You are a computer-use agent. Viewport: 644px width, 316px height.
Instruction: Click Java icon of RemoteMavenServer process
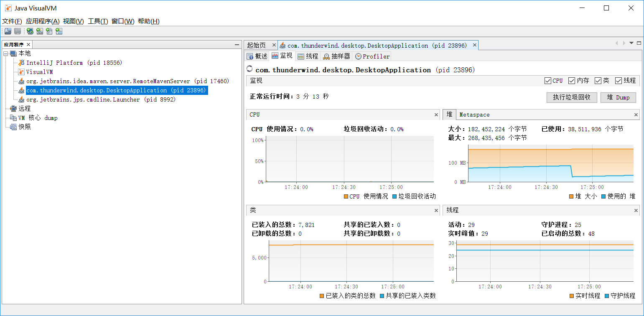[x=21, y=81]
